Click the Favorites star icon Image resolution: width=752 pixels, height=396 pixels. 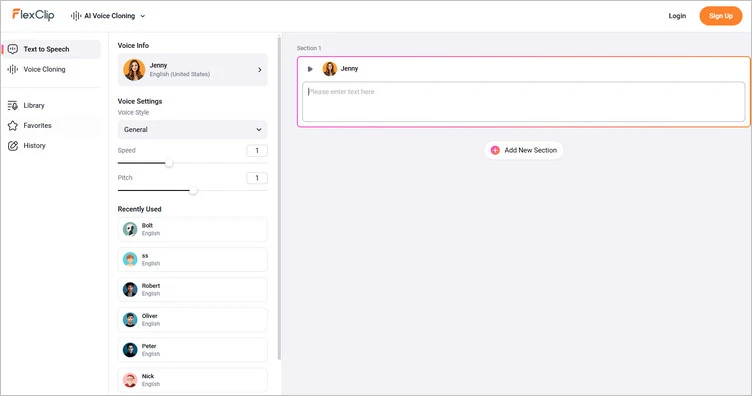click(x=13, y=126)
